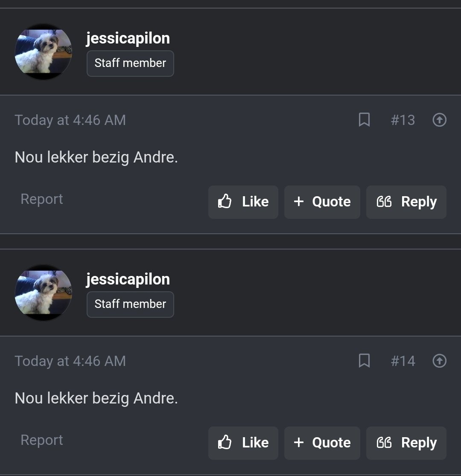Open the #14 post permalink
Viewport: 461px width, 476px height.
(x=403, y=361)
